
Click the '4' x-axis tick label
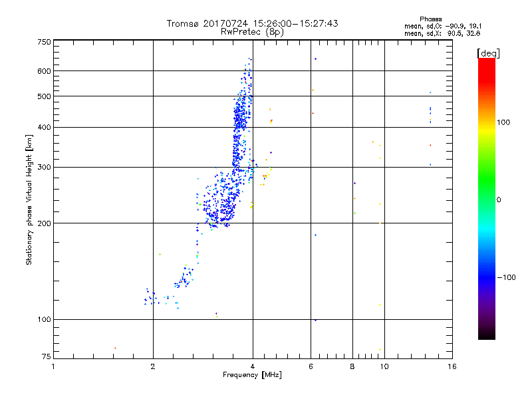coord(253,366)
